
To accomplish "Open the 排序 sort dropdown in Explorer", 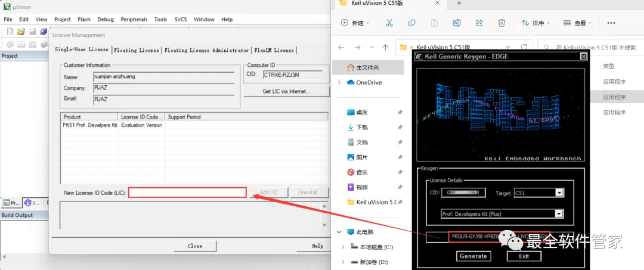I will click(x=535, y=23).
